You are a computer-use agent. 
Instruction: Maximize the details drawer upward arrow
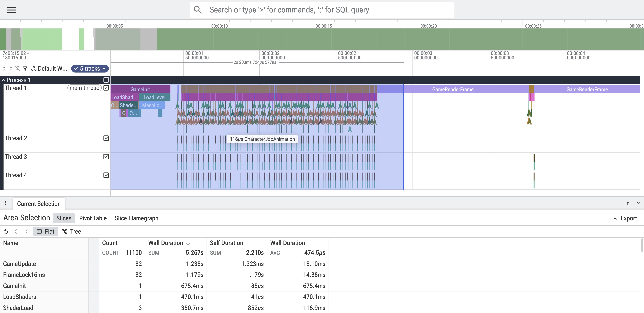(x=628, y=203)
